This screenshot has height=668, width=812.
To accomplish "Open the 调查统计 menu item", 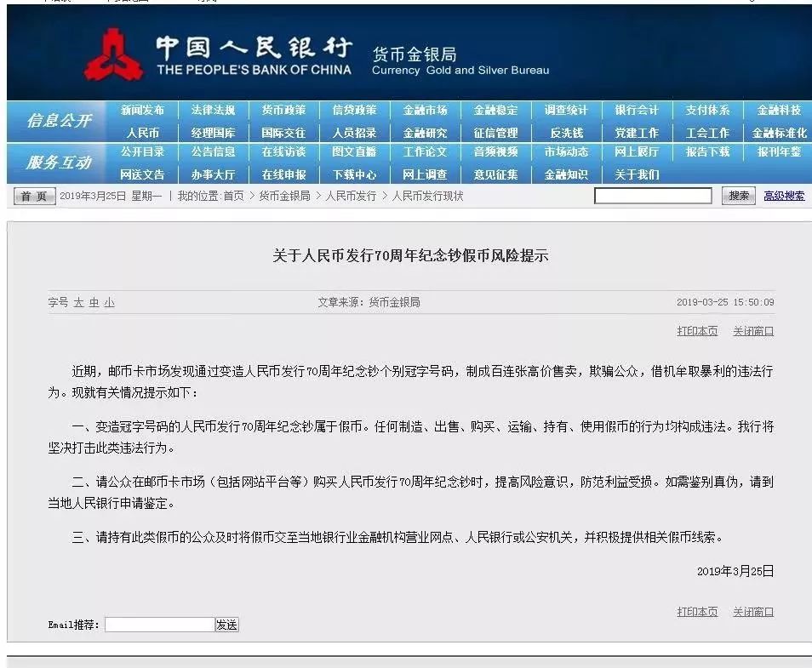I will (x=566, y=111).
